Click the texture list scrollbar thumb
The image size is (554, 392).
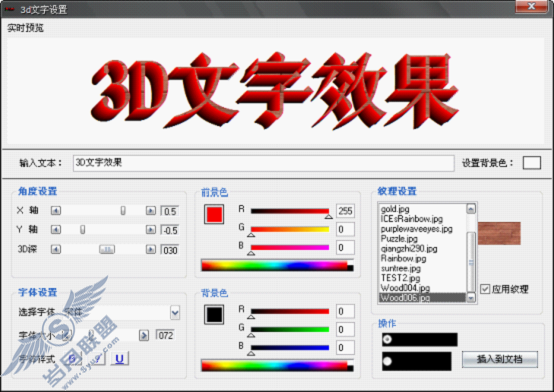471,262
